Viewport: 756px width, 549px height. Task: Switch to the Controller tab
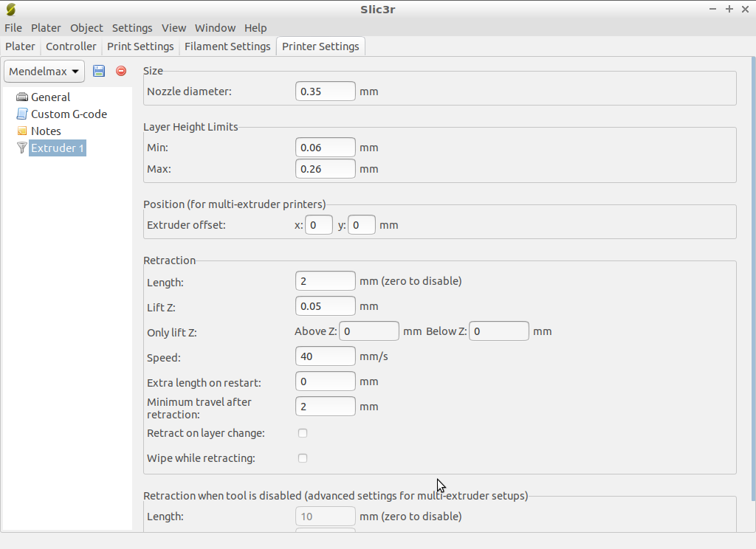click(x=71, y=46)
